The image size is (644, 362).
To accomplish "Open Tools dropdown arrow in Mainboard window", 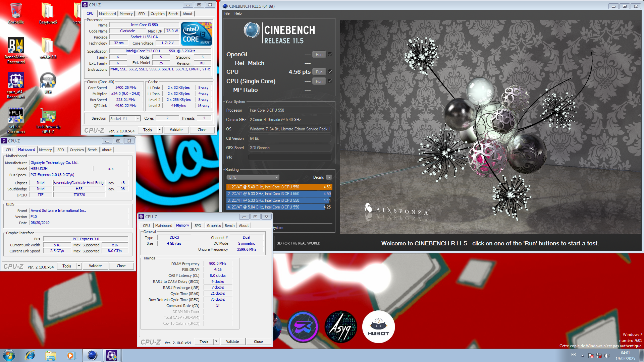I will (79, 266).
